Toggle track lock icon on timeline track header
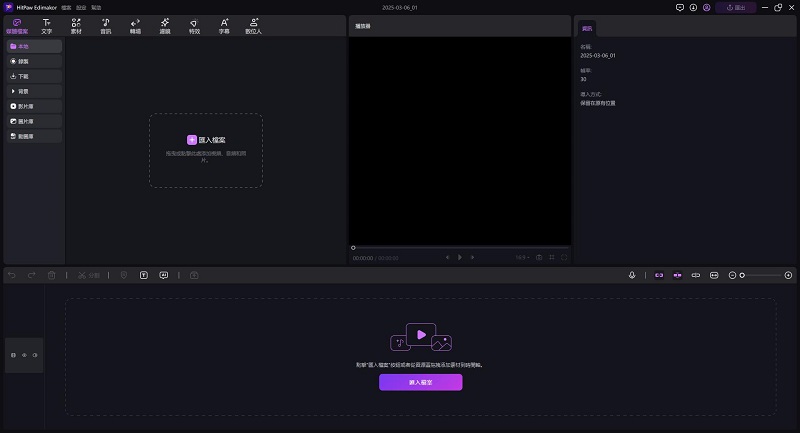Image resolution: width=800 pixels, height=433 pixels. pyautogui.click(x=13, y=355)
